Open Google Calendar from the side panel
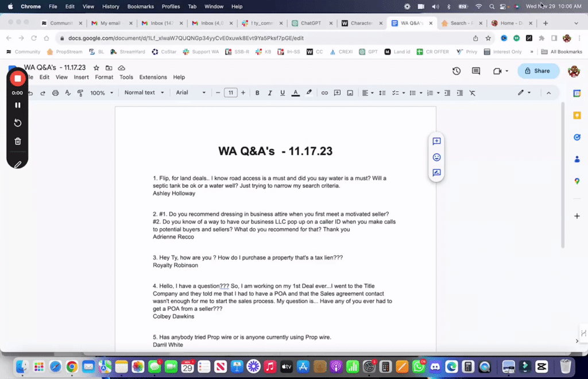This screenshot has width=588, height=379. tap(577, 92)
